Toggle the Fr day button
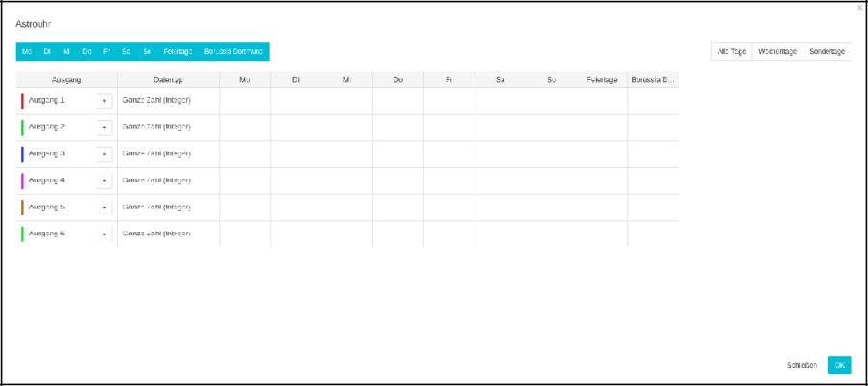This screenshot has width=868, height=386. pos(107,51)
